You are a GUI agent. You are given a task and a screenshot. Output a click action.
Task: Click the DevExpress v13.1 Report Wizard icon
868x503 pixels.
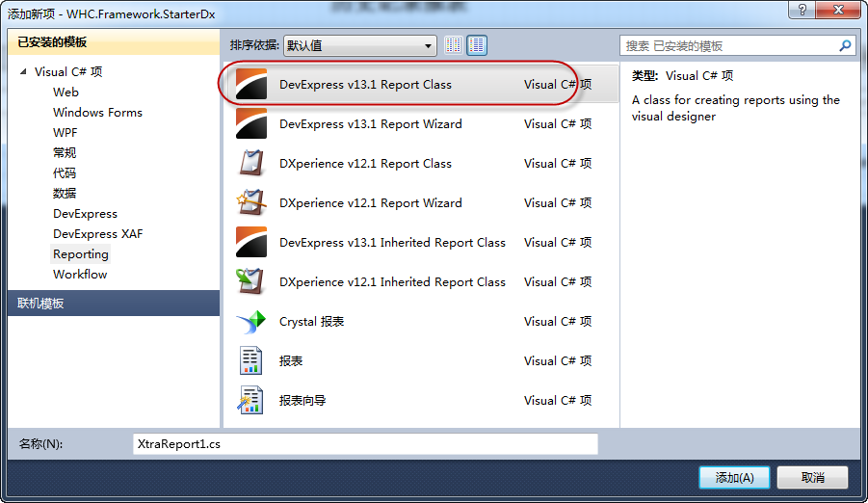coord(251,123)
